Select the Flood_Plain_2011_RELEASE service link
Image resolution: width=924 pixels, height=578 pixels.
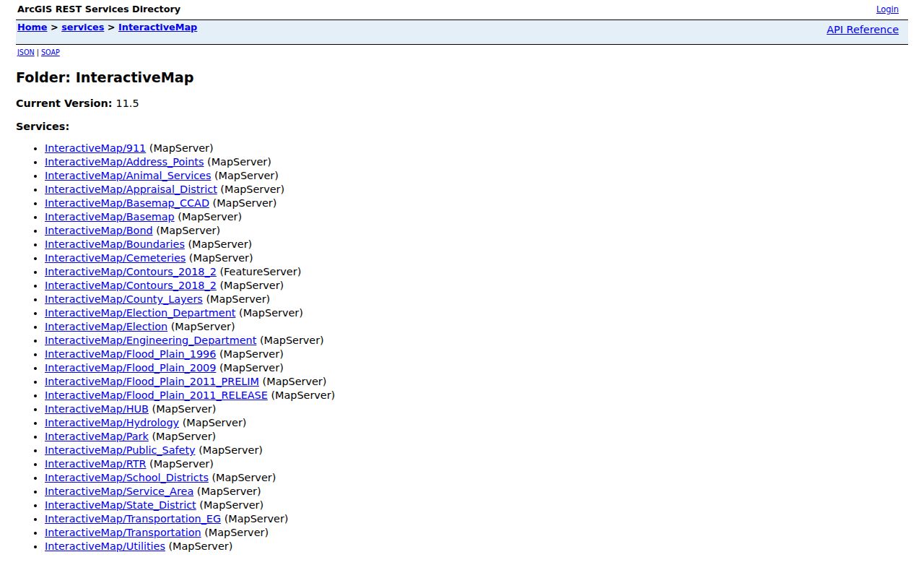pyautogui.click(x=156, y=395)
